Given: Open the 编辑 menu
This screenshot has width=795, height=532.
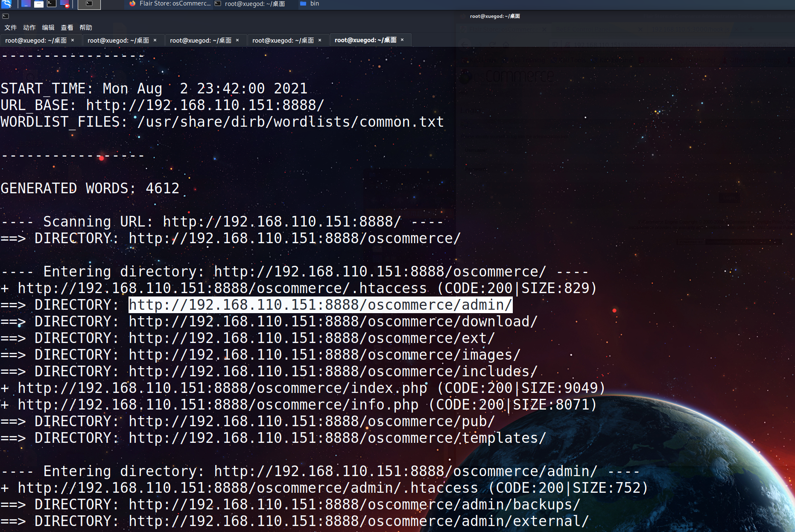Looking at the screenshot, I should point(48,28).
